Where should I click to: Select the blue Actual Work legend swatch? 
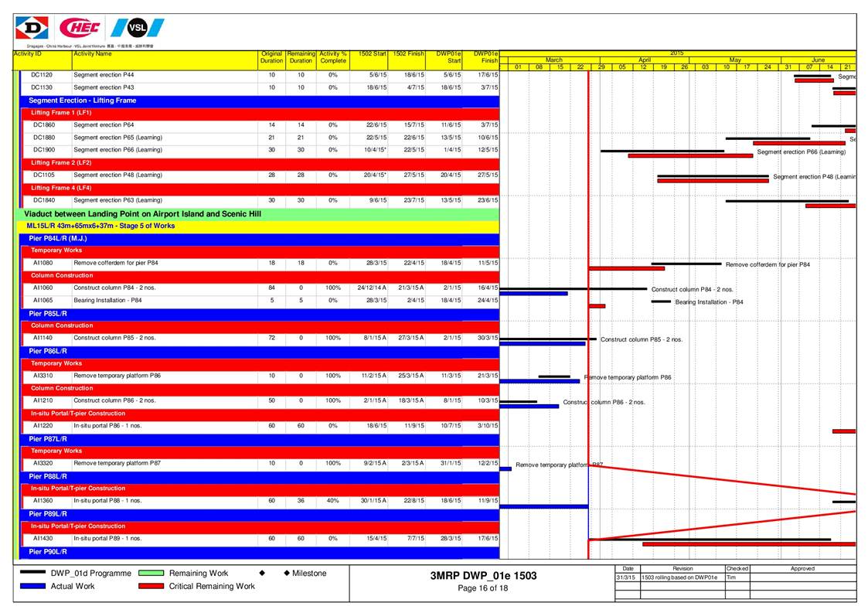(x=32, y=586)
